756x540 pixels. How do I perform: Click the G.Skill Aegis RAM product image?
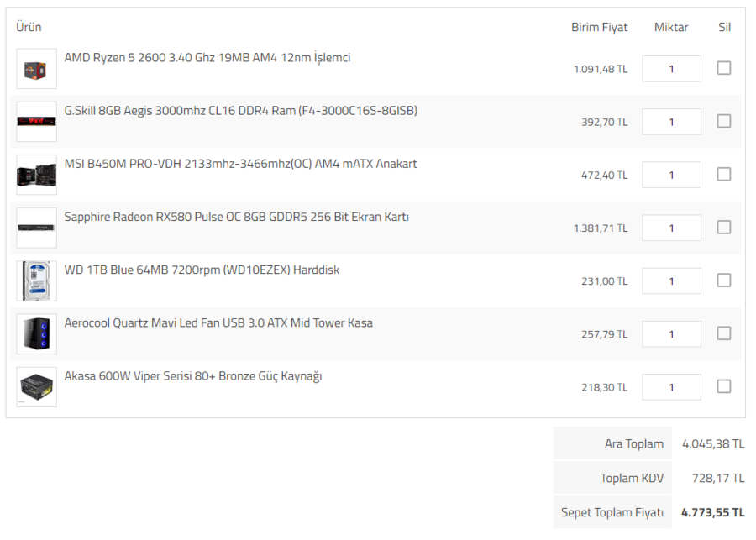[36, 122]
